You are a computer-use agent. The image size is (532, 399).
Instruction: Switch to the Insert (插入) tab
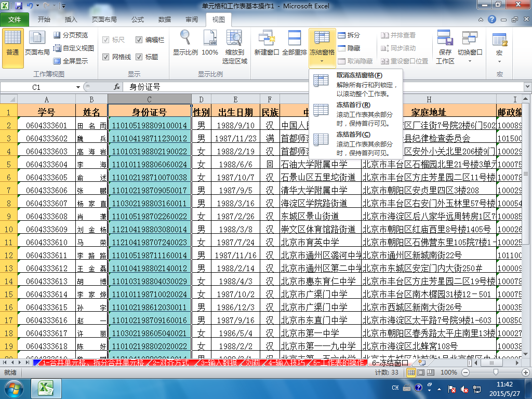click(71, 20)
